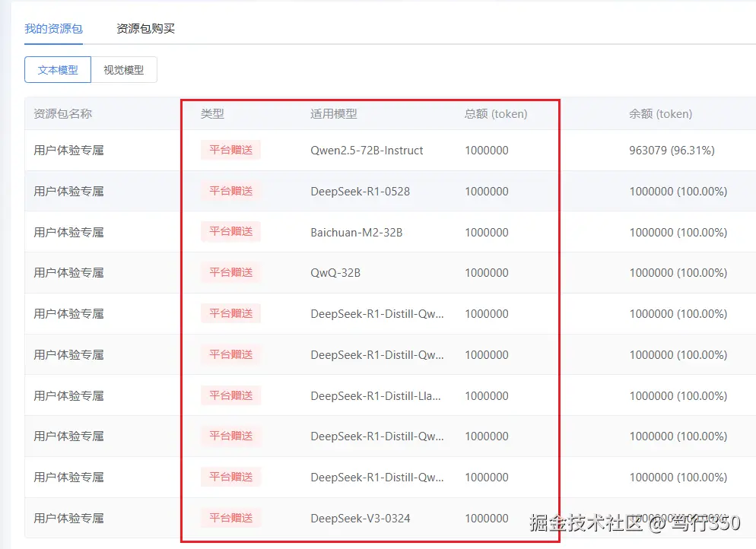Image resolution: width=756 pixels, height=549 pixels.
Task: Click 平台赠送 tag in the Qwen2.5-72B-Instruct row
Action: tap(231, 150)
